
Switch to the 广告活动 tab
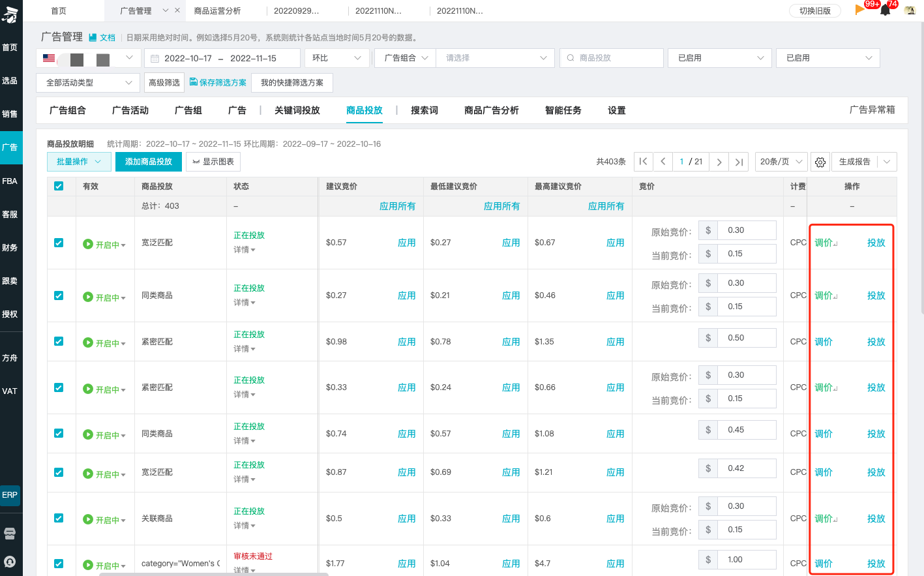130,110
